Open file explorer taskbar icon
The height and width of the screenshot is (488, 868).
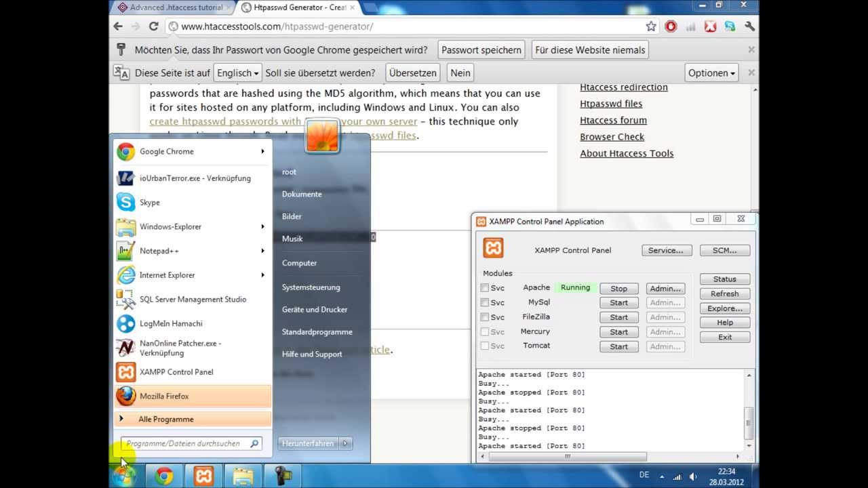[x=243, y=476]
